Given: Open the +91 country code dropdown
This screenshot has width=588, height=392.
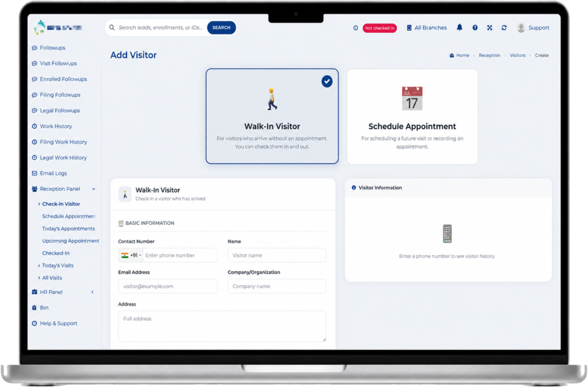Looking at the screenshot, I should [131, 255].
